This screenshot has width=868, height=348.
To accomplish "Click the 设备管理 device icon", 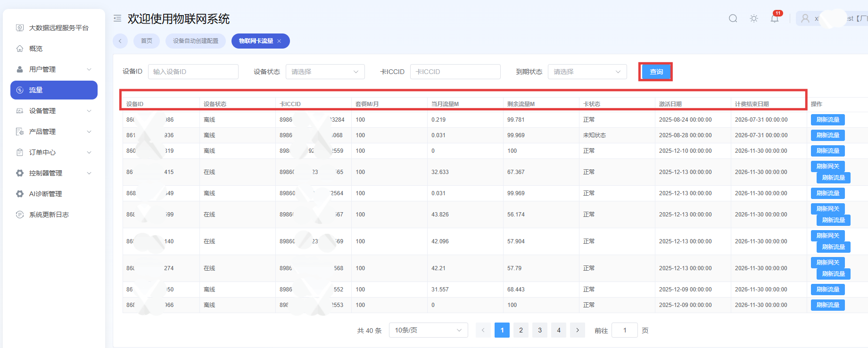I will (x=20, y=111).
